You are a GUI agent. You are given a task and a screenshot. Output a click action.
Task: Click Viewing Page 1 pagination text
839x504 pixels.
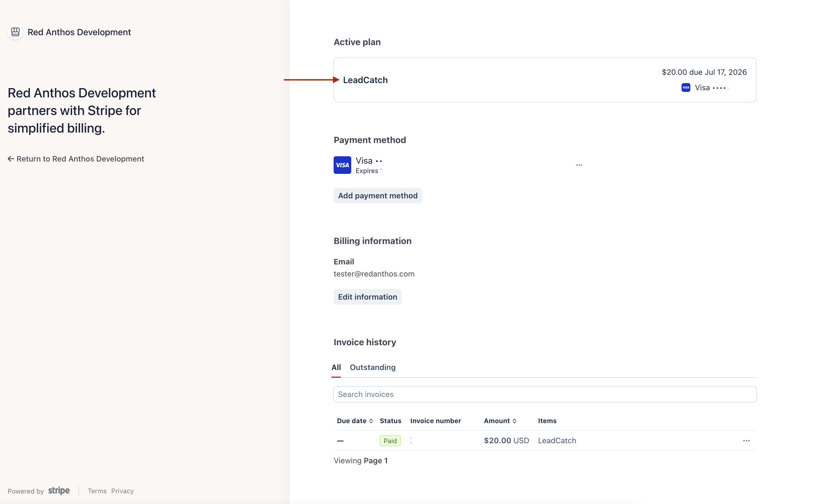pyautogui.click(x=360, y=461)
